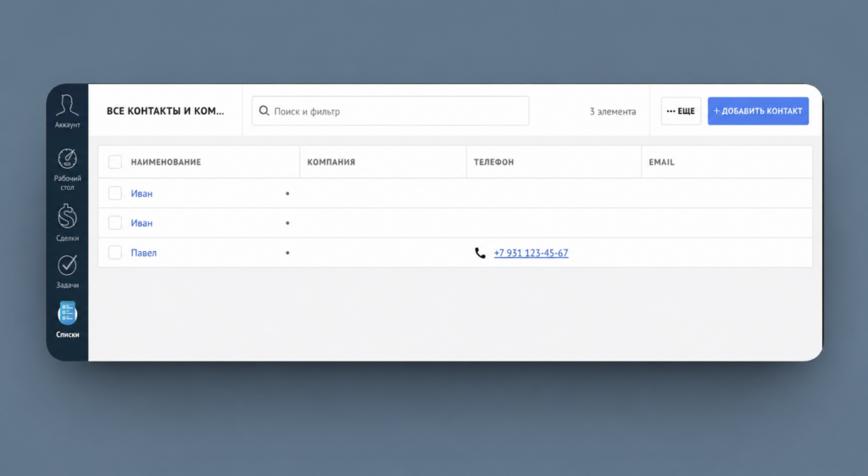Go to Рабочий стол dashboard icon

coord(67,159)
